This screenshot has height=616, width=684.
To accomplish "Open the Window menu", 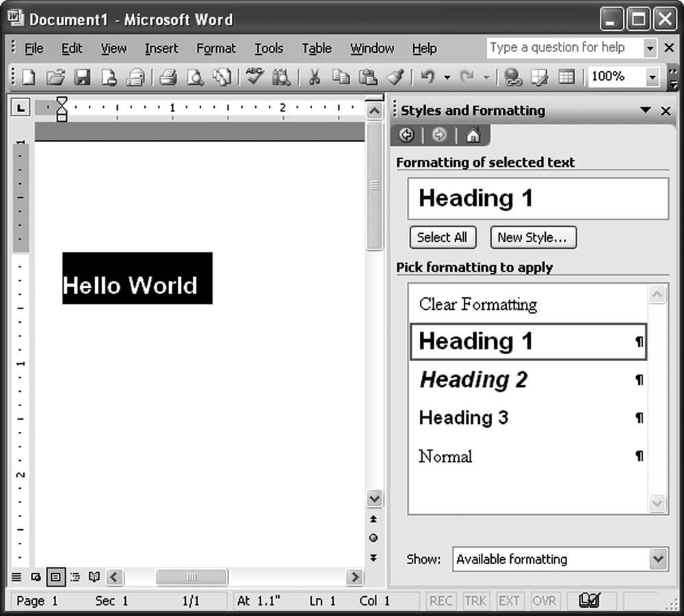I will click(372, 48).
